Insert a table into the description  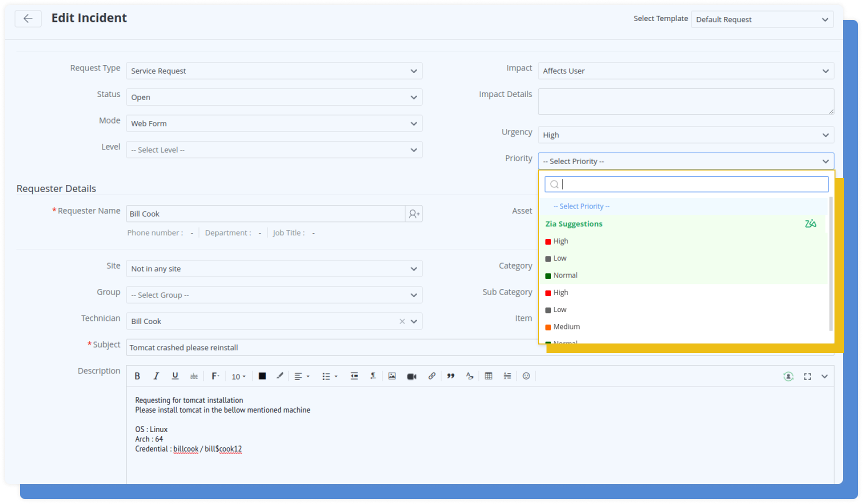[x=488, y=376]
